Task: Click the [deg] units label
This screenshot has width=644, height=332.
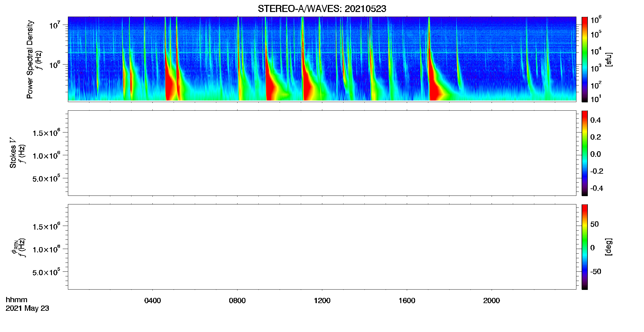Action: [x=609, y=247]
